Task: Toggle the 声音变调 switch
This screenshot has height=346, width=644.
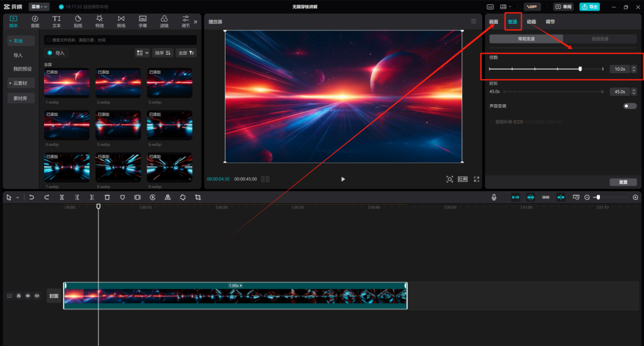Action: tap(630, 106)
